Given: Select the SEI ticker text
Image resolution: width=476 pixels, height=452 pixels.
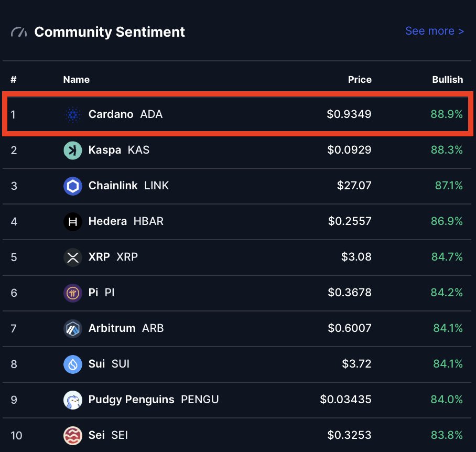Looking at the screenshot, I should (120, 435).
